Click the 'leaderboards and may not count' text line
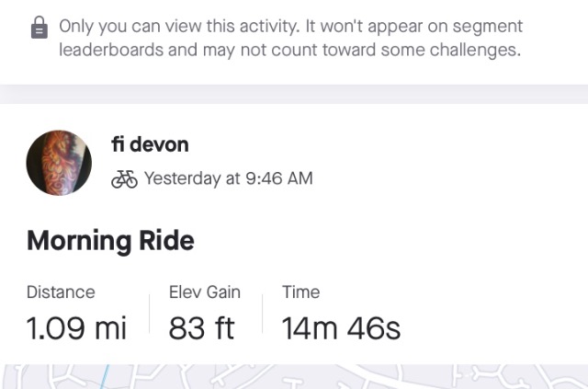This screenshot has height=389, width=588. point(290,50)
